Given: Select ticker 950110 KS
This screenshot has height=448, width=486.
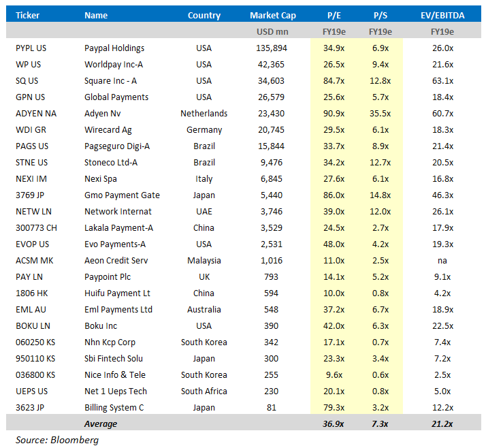Looking at the screenshot, I should (x=35, y=359).
